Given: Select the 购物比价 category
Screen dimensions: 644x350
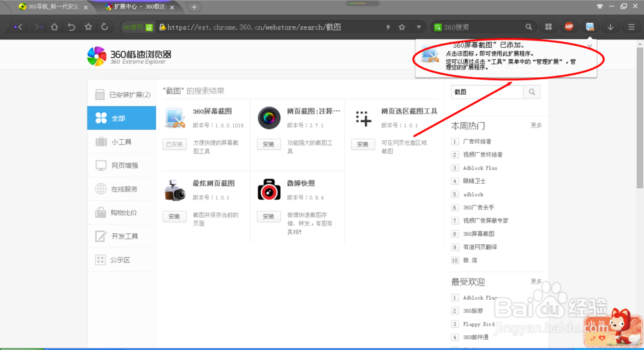Looking at the screenshot, I should 122,213.
